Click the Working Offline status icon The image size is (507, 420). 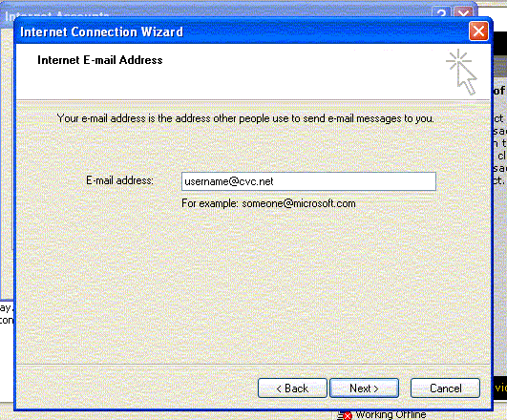[x=345, y=415]
